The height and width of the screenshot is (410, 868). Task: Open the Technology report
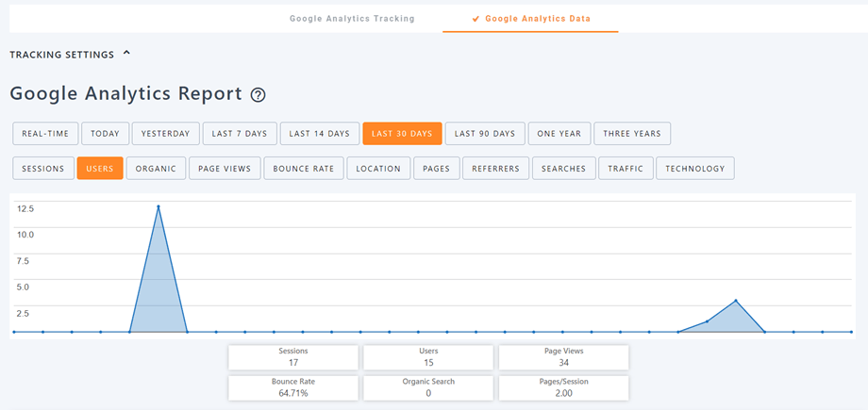point(694,169)
